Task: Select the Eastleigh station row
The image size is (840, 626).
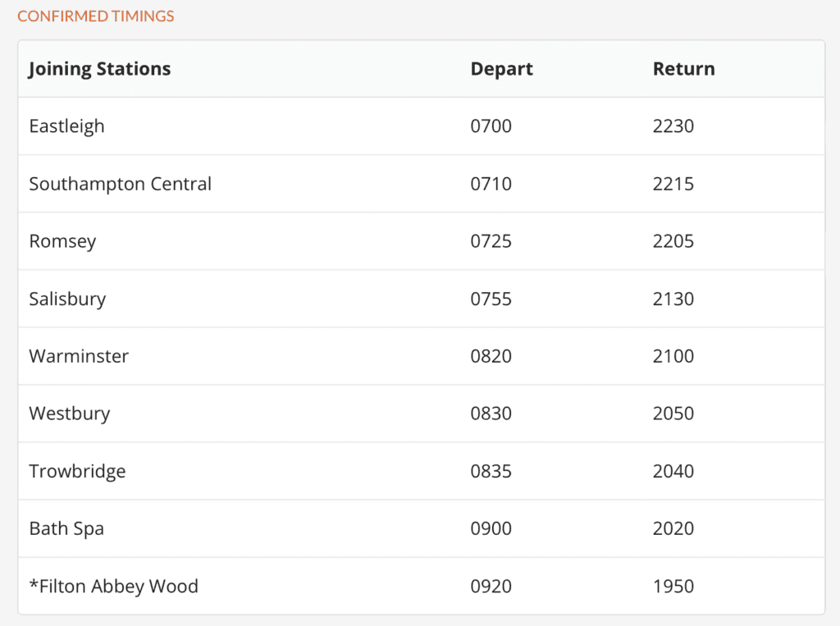Action: click(67, 126)
